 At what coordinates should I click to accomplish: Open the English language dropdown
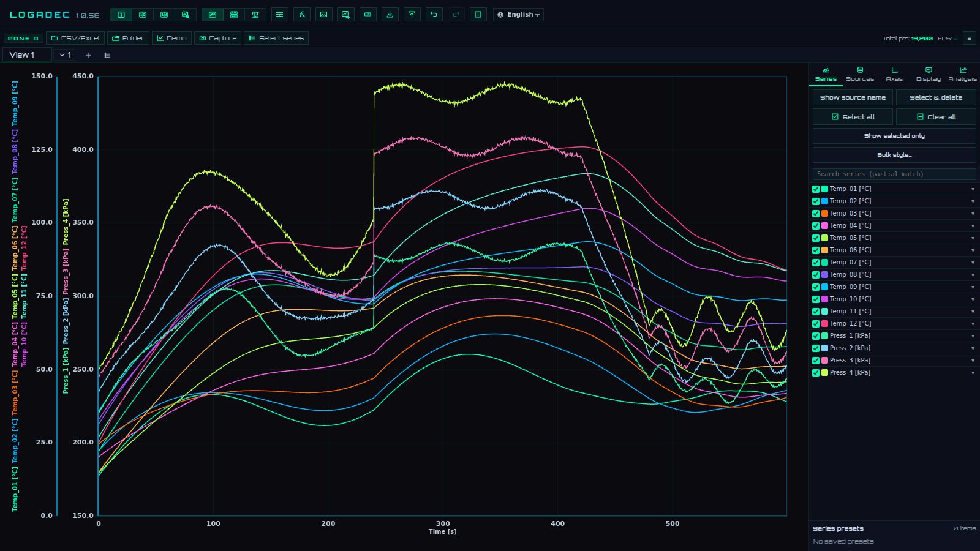coord(518,15)
